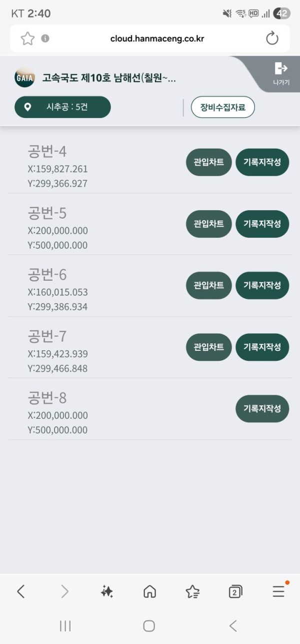Viewport: 300px width, 644px height.
Task: Open the browser hamburger menu
Action: (x=279, y=591)
